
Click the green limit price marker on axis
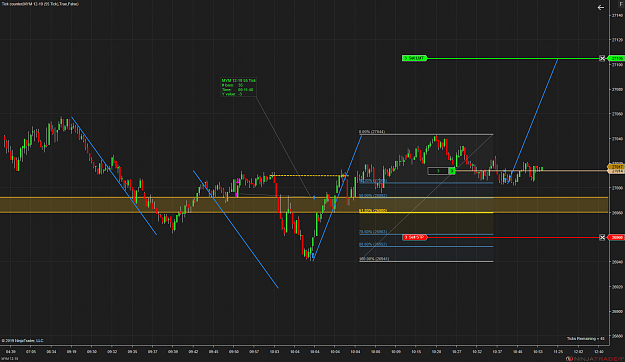pos(616,58)
